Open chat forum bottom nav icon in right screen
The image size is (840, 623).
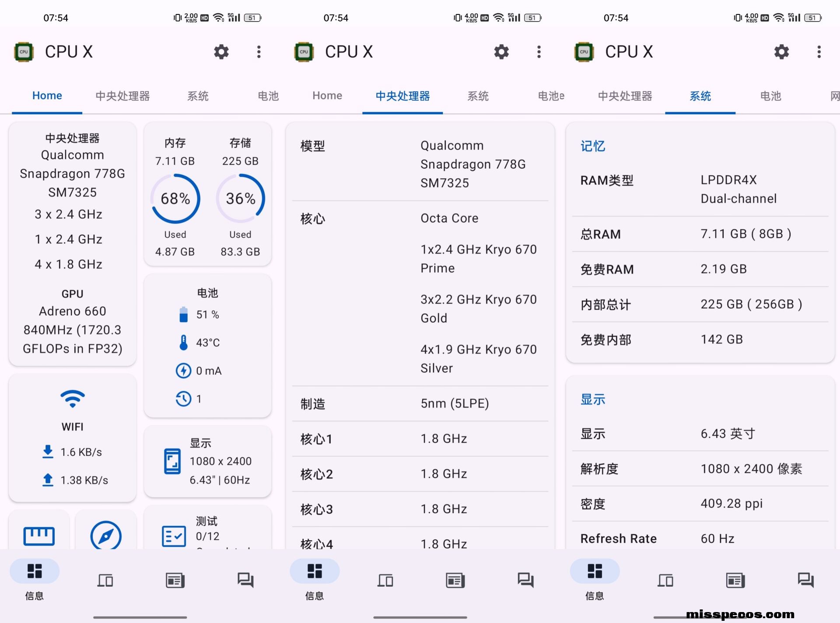click(805, 580)
